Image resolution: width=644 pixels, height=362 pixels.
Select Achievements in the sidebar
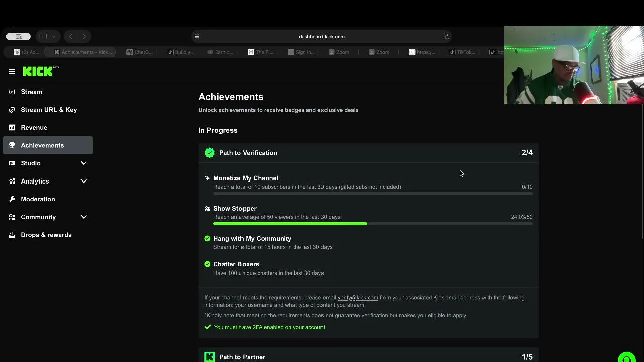pyautogui.click(x=48, y=145)
